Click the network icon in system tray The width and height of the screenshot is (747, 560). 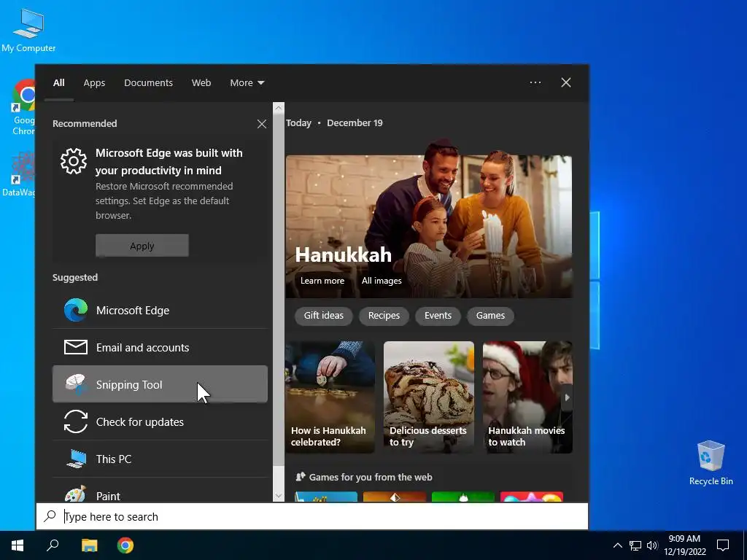pyautogui.click(x=635, y=545)
